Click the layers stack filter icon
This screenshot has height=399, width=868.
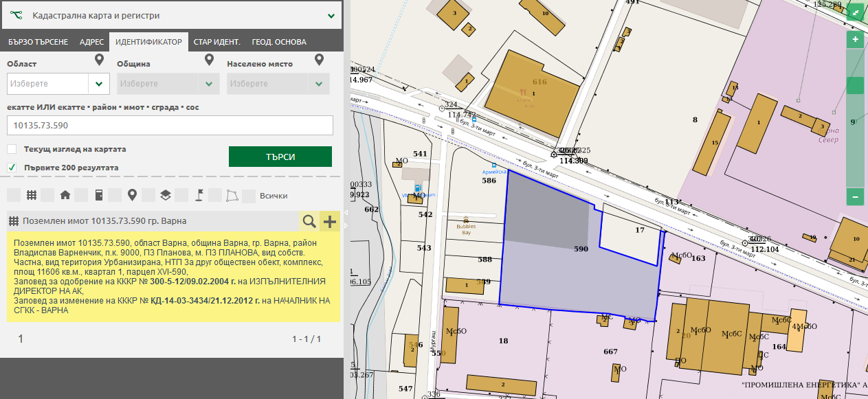(165, 195)
